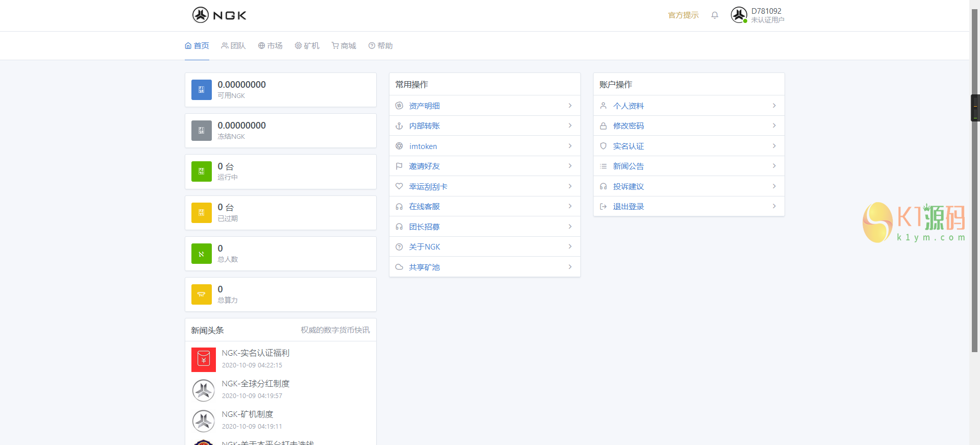Open the 在线客服 customer service link
The image size is (980, 445).
[x=424, y=207]
